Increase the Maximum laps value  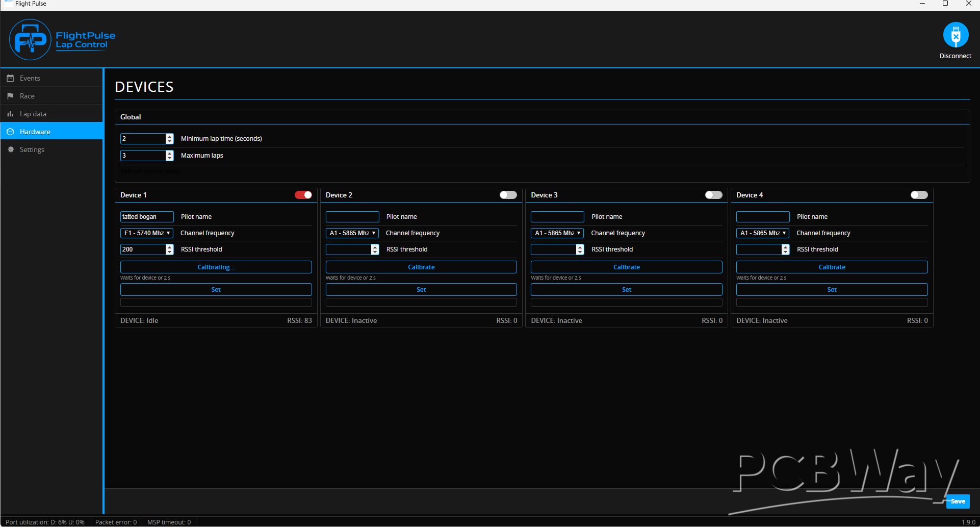[x=170, y=153]
